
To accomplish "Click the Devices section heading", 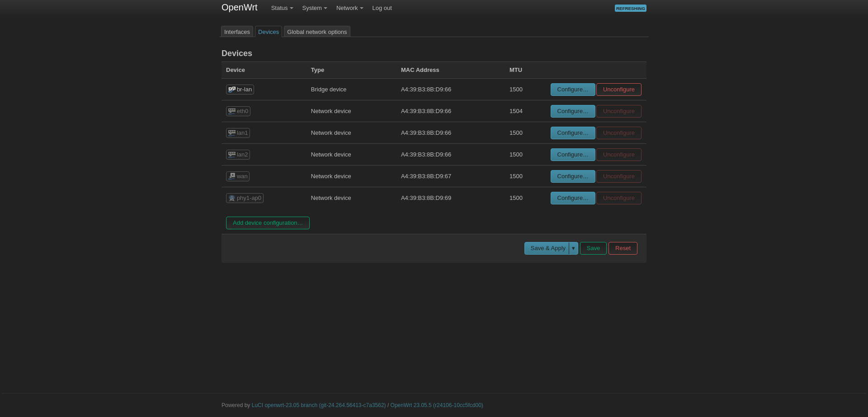I will (237, 53).
